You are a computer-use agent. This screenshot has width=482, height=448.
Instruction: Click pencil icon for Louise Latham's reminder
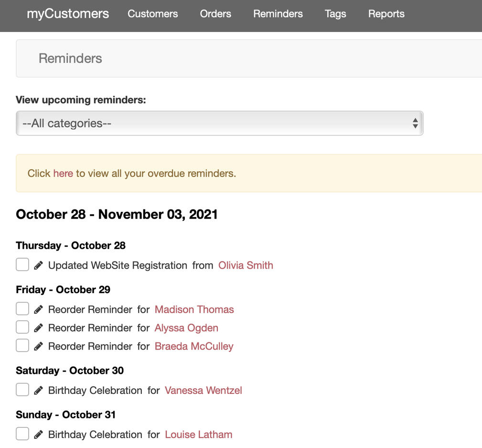[x=39, y=435]
